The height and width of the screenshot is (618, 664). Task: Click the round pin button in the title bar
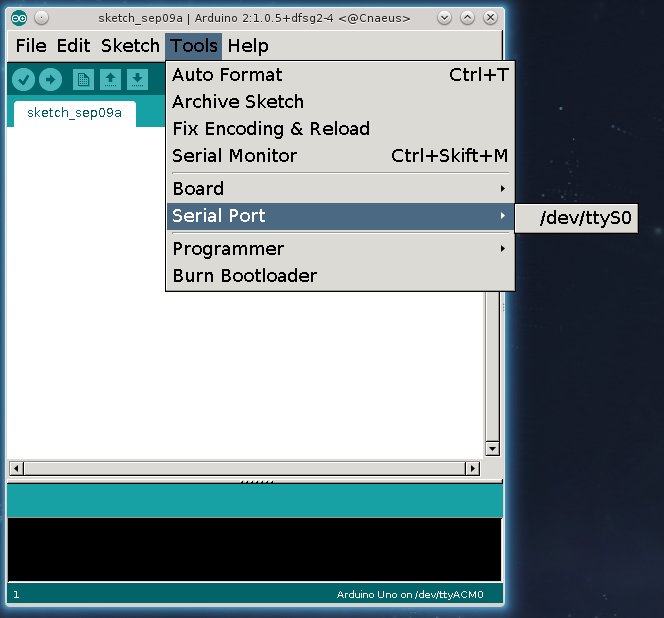pyautogui.click(x=42, y=18)
